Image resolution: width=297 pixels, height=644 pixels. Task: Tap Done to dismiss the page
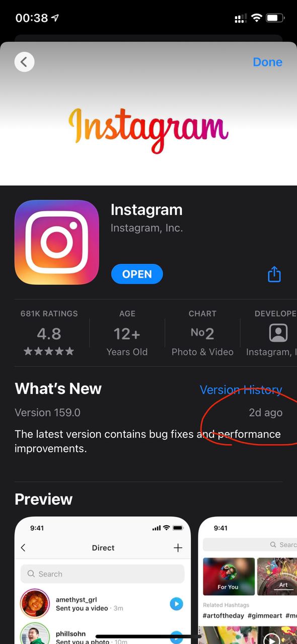click(x=267, y=62)
